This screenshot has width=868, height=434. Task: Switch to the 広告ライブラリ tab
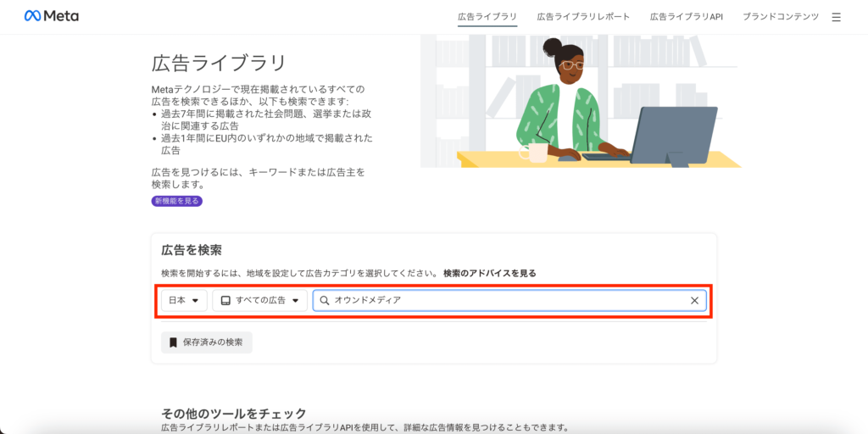point(487,17)
